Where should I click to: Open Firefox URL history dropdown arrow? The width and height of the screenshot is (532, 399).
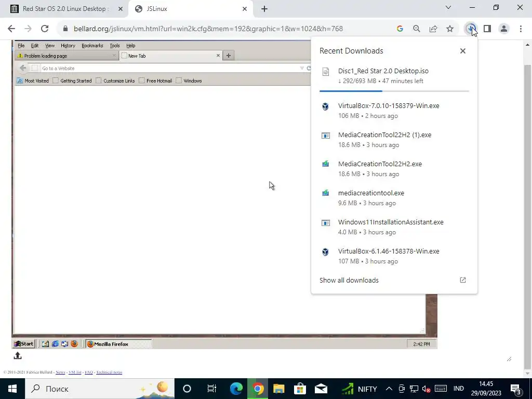(302, 68)
